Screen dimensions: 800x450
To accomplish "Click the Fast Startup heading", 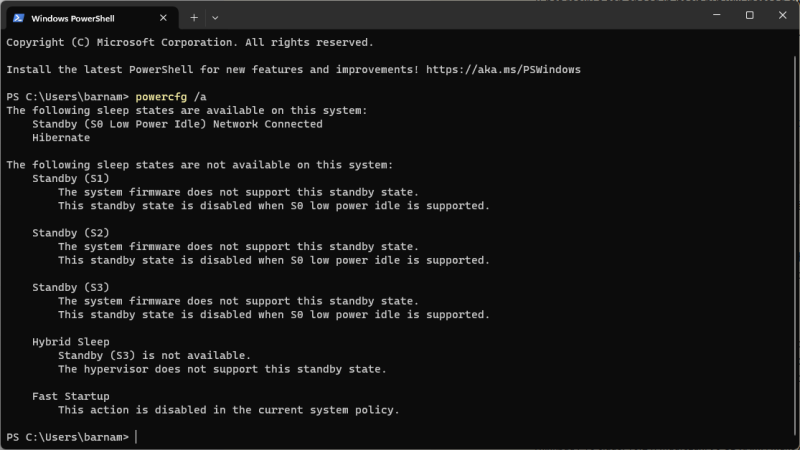I will [71, 396].
